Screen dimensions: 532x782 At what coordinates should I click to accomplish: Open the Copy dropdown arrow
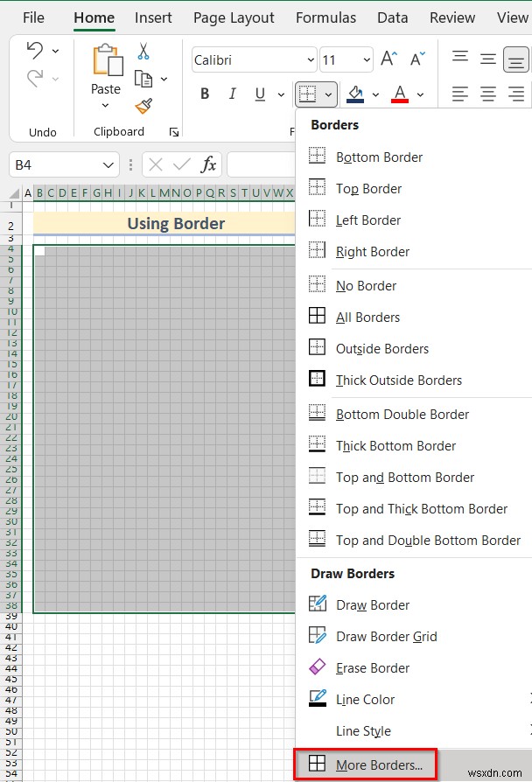(164, 79)
